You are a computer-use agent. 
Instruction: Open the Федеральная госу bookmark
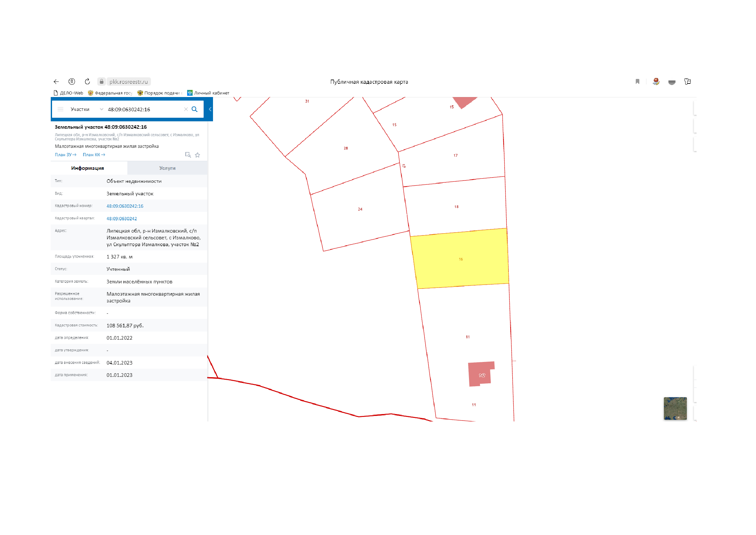pos(110,93)
